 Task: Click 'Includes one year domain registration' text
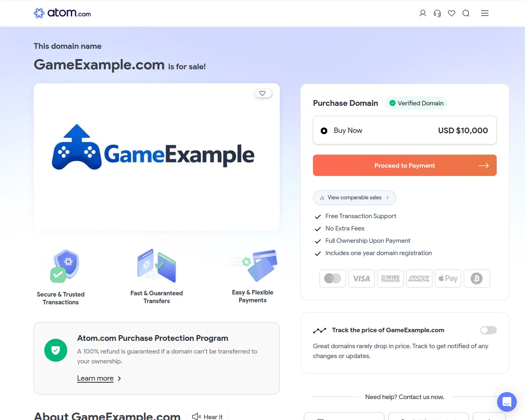tap(379, 253)
